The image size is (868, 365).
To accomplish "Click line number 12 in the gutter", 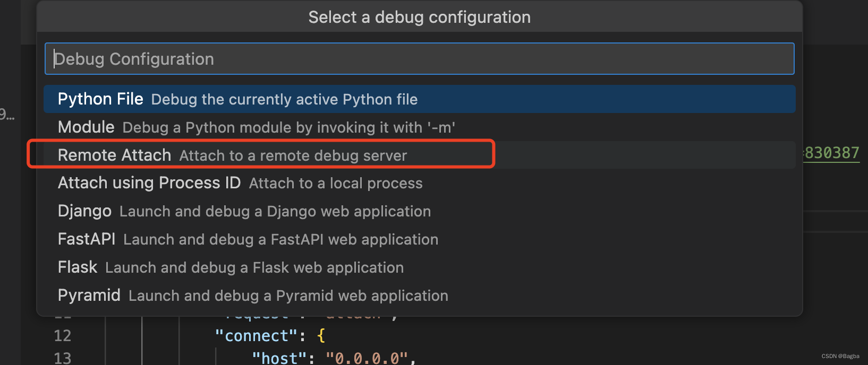I will tap(63, 336).
